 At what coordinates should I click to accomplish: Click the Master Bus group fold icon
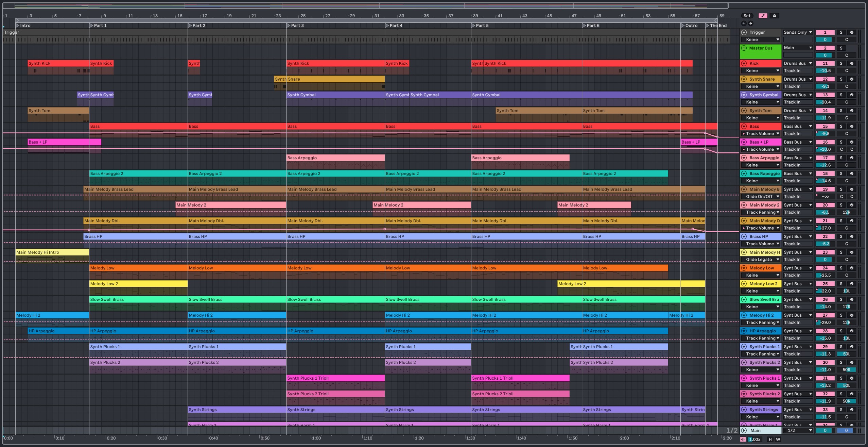click(744, 48)
